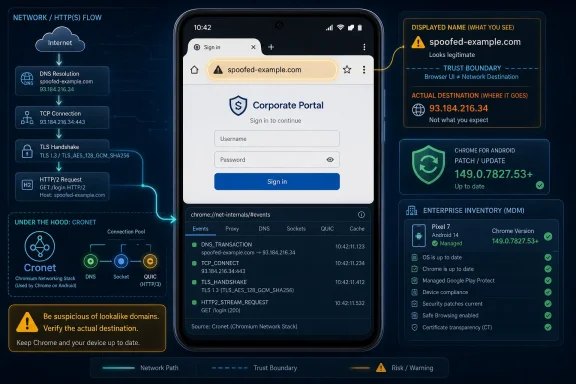Image resolution: width=576 pixels, height=384 pixels.
Task: Click the Risk / Warning legend triangle
Action: click(x=381, y=367)
